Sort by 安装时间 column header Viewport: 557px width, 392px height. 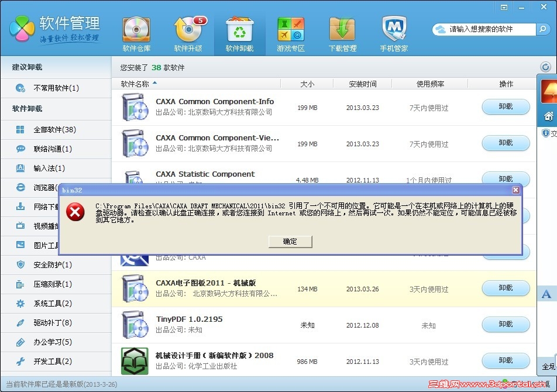pos(362,84)
